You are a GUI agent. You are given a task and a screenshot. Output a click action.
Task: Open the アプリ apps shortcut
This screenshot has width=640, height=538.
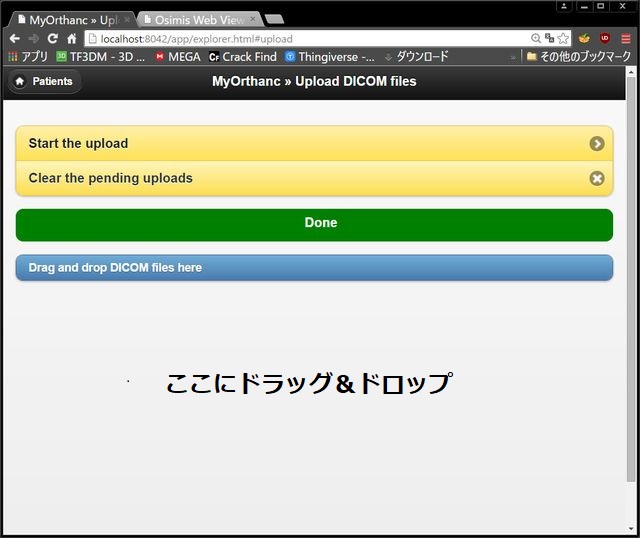[28, 57]
